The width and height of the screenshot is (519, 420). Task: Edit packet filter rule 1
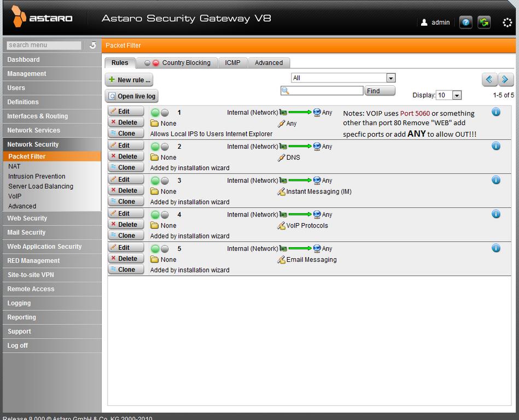126,111
